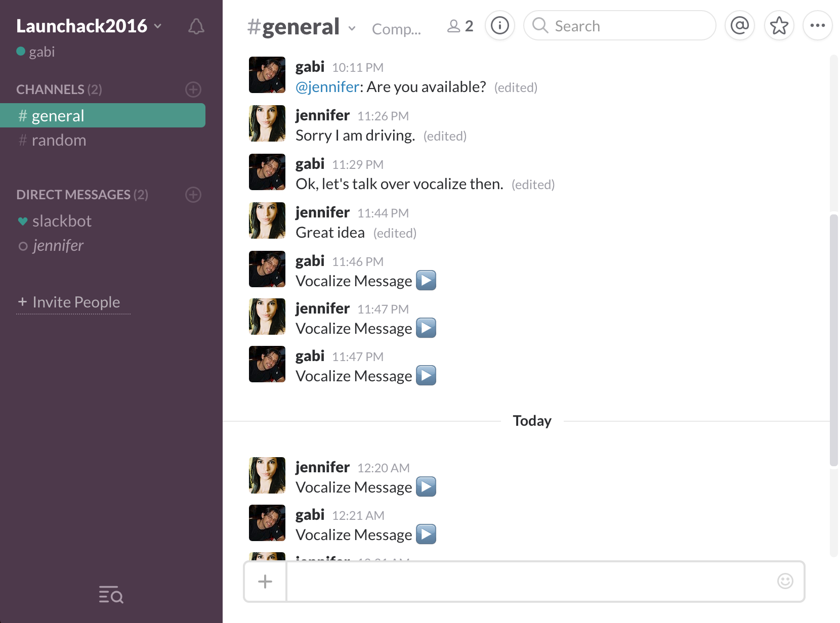View the channel member count
The height and width of the screenshot is (623, 840).
pyautogui.click(x=460, y=26)
